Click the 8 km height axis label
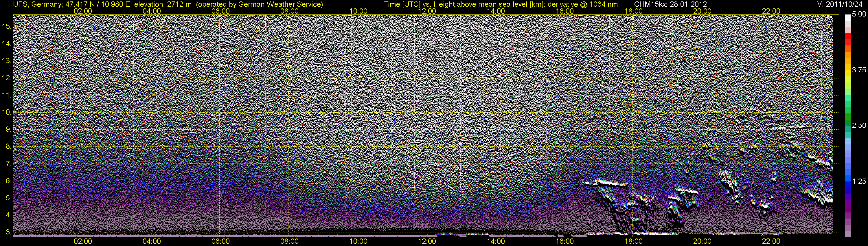 pyautogui.click(x=8, y=147)
